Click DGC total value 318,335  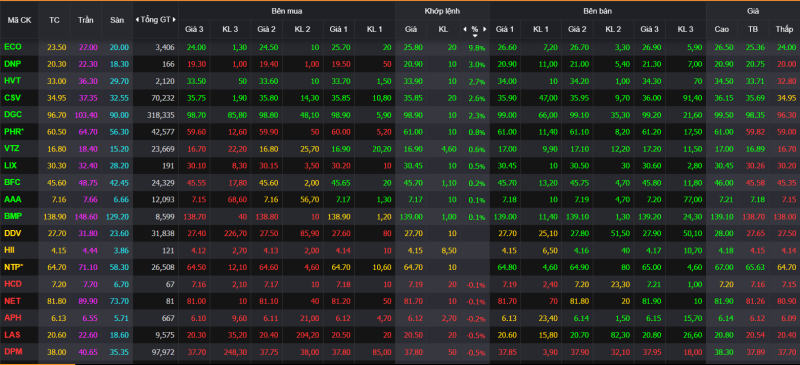(x=160, y=115)
